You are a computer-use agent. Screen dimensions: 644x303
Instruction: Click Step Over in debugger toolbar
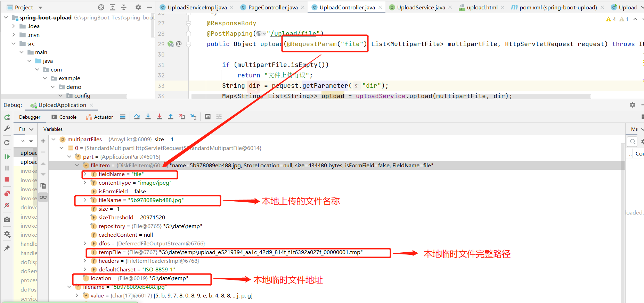pyautogui.click(x=137, y=117)
